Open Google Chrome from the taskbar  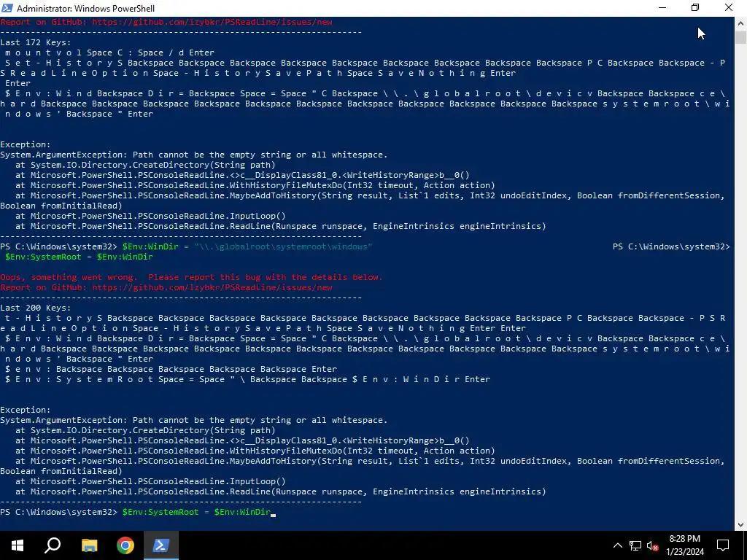pyautogui.click(x=125, y=545)
